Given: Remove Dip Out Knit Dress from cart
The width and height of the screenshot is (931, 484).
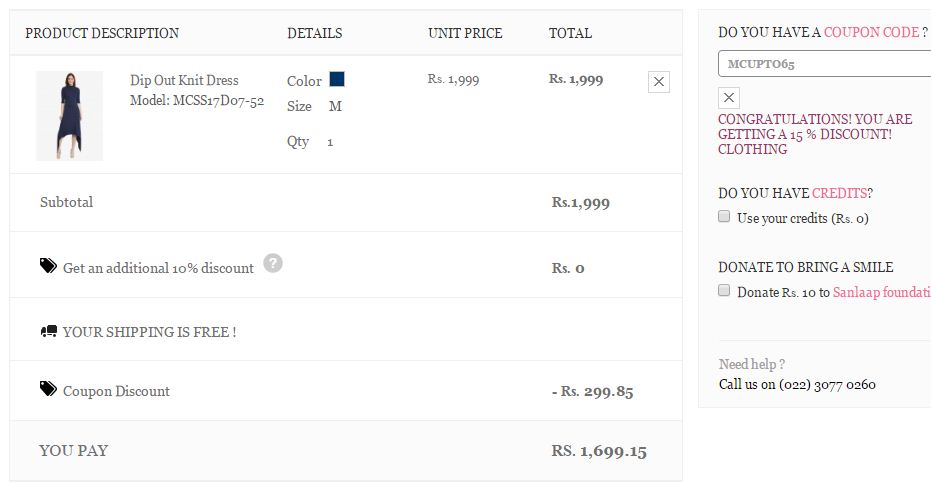Looking at the screenshot, I should (x=658, y=82).
